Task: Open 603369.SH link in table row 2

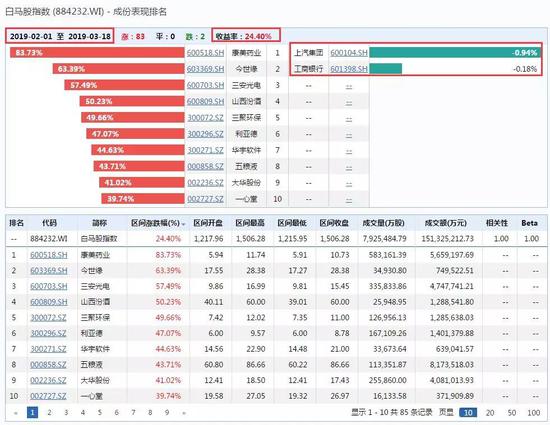Action: [48, 271]
